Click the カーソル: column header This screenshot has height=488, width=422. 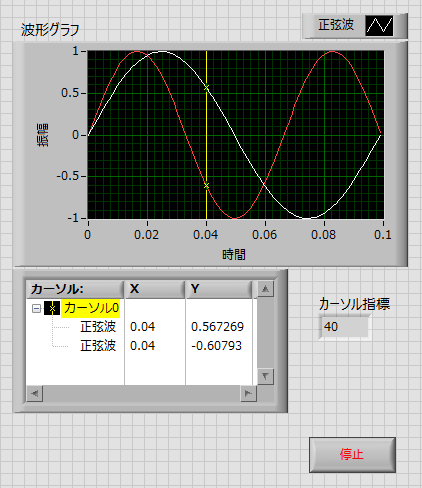[75, 289]
